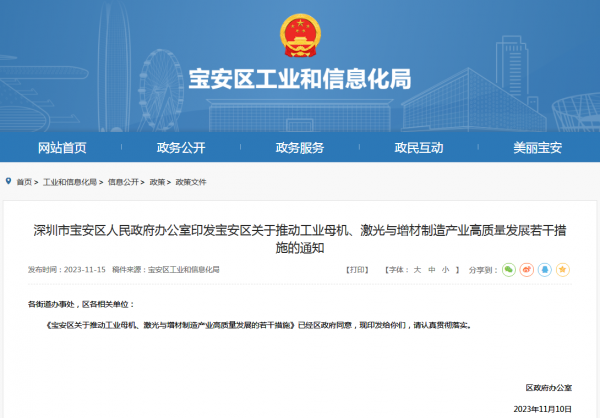Image resolution: width=600 pixels, height=418 pixels.
Task: Share article via WeChat icon
Action: 509,270
